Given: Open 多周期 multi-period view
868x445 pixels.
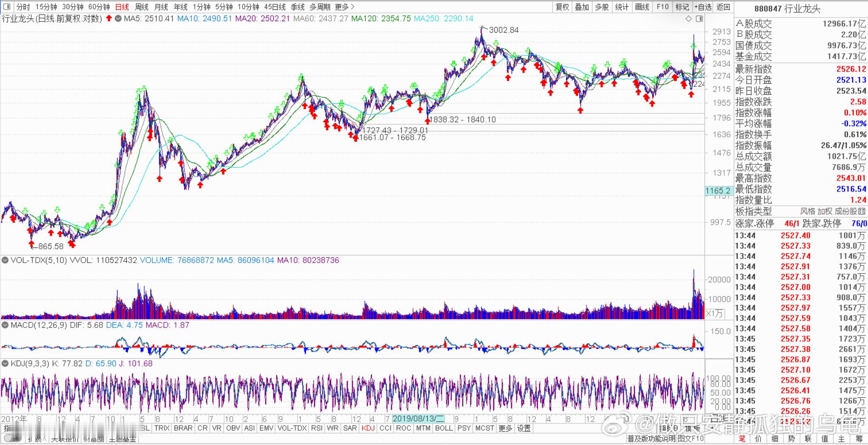Looking at the screenshot, I should 320,7.
